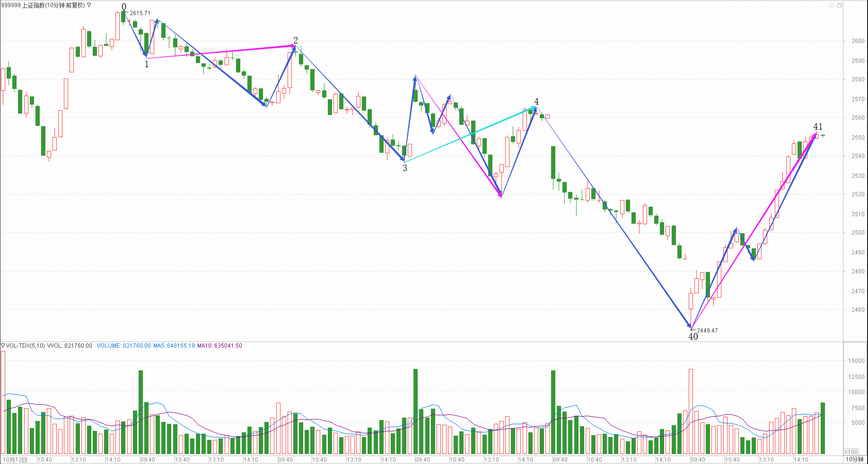Click wave point label 1
Image resolution: width=868 pixels, height=464 pixels.
pyautogui.click(x=147, y=64)
